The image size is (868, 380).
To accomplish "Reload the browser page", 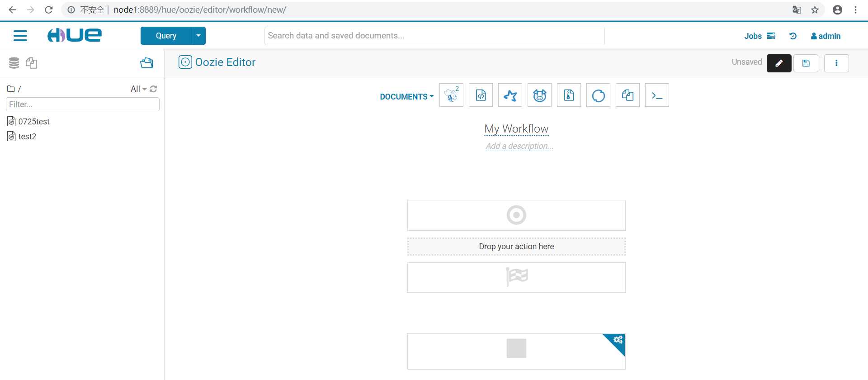I will point(49,9).
